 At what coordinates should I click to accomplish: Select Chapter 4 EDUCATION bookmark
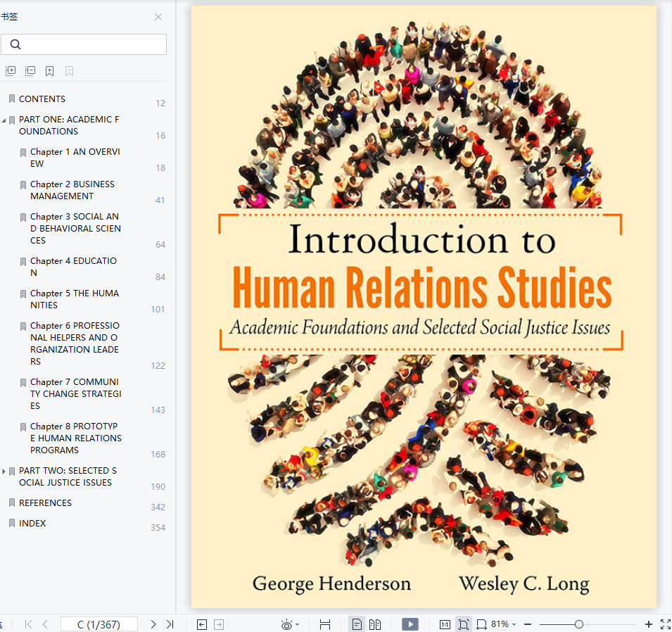tap(73, 267)
